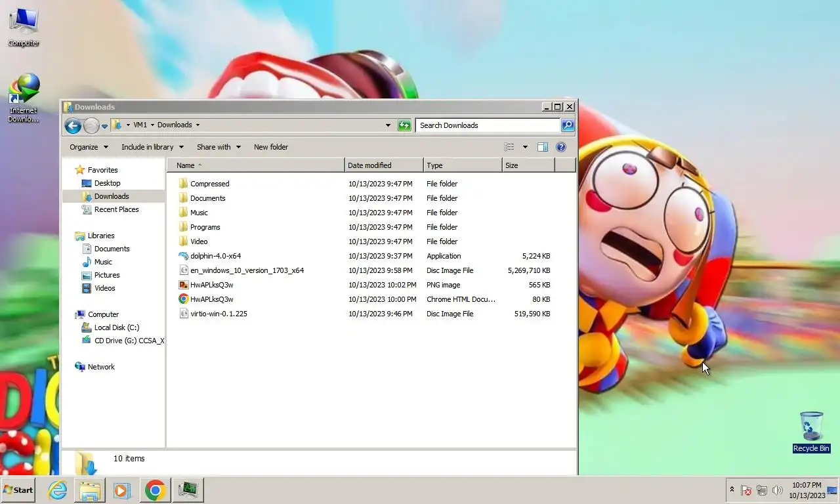Open Include in library menu
The height and width of the screenshot is (504, 840).
tap(152, 147)
